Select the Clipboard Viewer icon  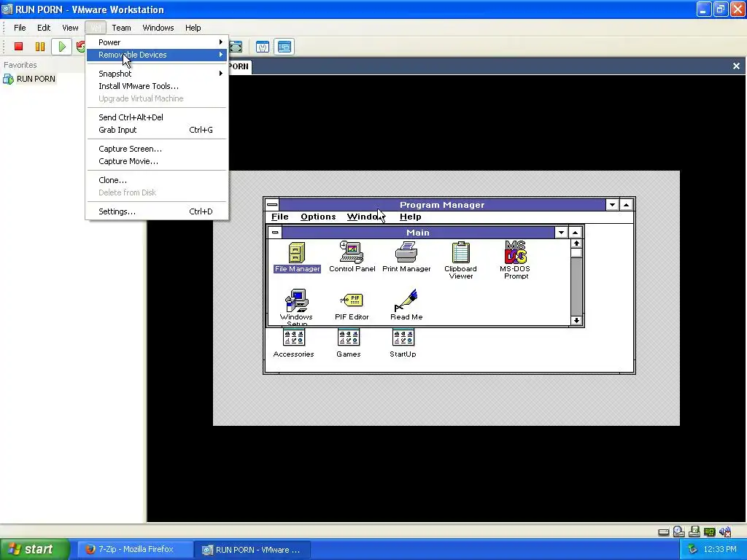tap(461, 260)
